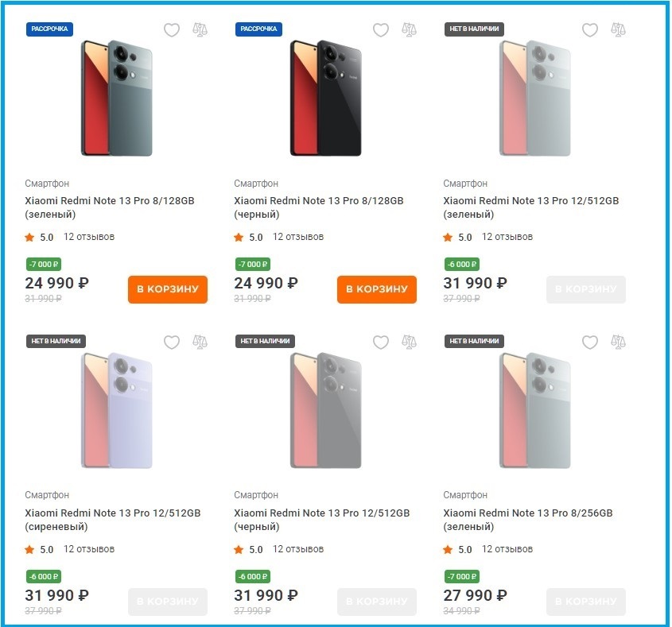Click compare scales icon on green 12/512GB phone
Viewport: 672px width, 627px height.
click(x=618, y=30)
